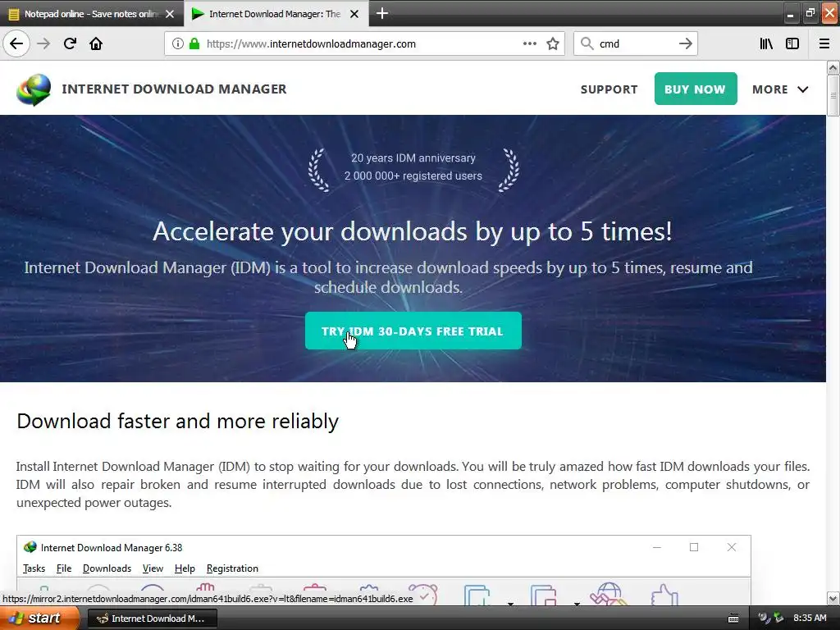Screen dimensions: 840x630
Task: Bookmark this page with the star
Action: [x=553, y=44]
